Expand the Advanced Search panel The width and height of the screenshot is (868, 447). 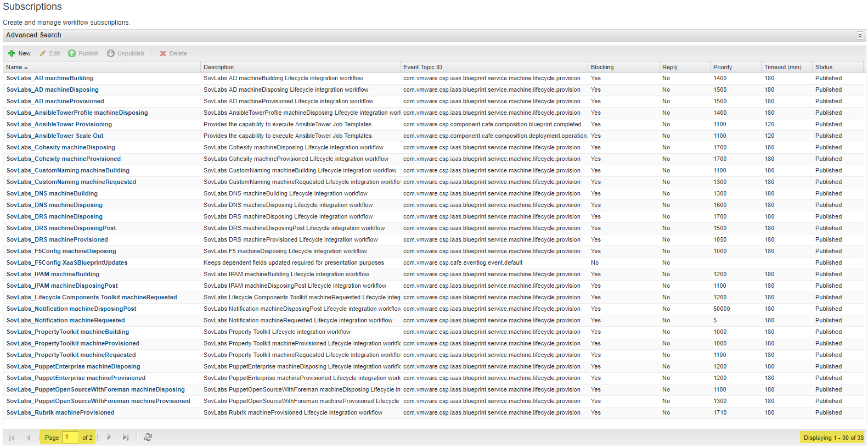click(x=860, y=35)
